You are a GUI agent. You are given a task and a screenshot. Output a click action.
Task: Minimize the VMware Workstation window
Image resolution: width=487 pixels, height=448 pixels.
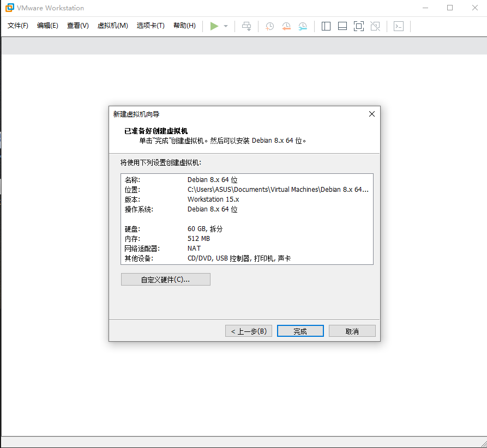pos(425,8)
